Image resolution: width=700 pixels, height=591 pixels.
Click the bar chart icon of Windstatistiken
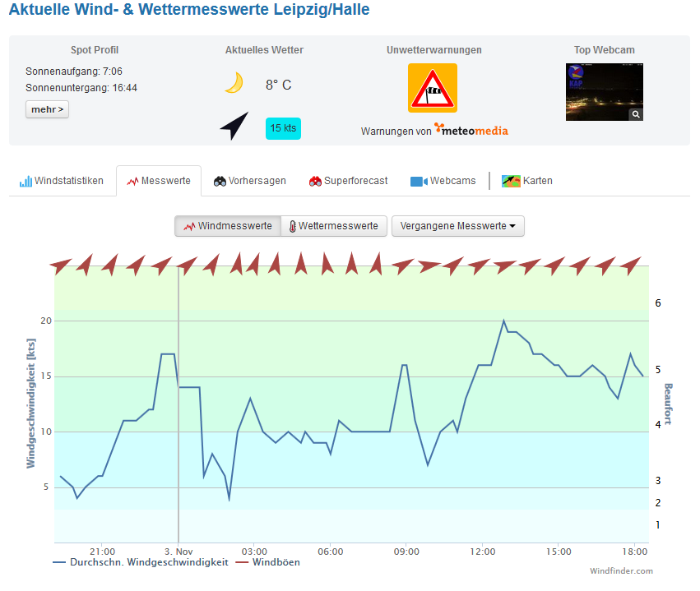[25, 181]
